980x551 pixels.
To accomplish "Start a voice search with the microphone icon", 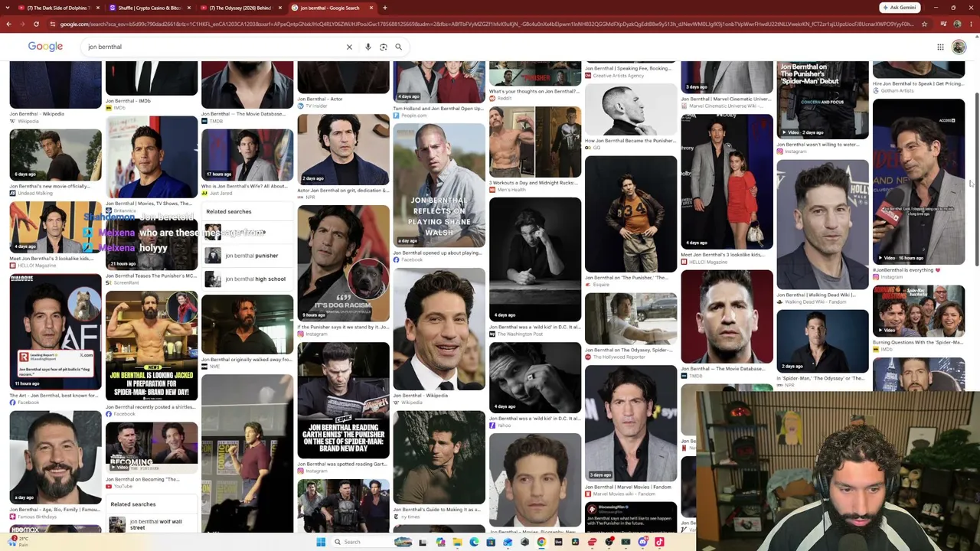I will (x=368, y=47).
